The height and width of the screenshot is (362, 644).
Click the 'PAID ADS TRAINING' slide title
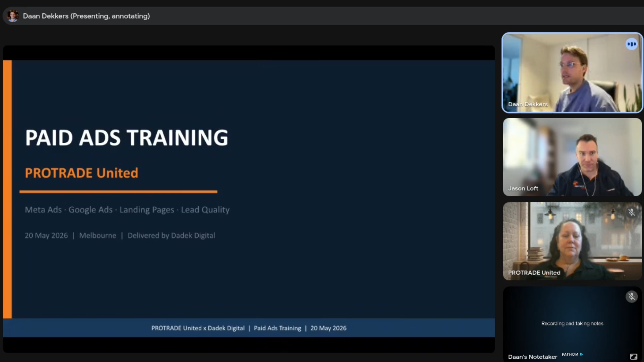coord(126,137)
